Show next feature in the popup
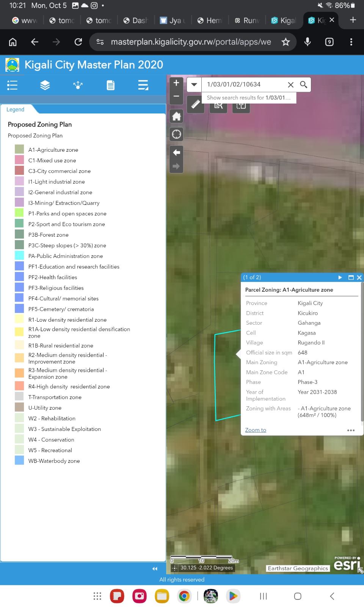 click(340, 277)
